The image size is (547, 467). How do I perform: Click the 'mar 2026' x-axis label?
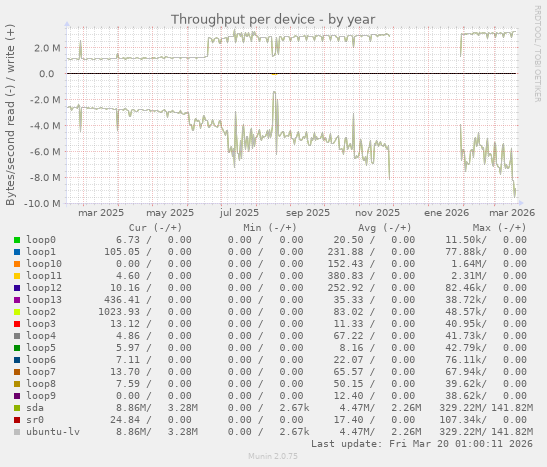(x=512, y=213)
